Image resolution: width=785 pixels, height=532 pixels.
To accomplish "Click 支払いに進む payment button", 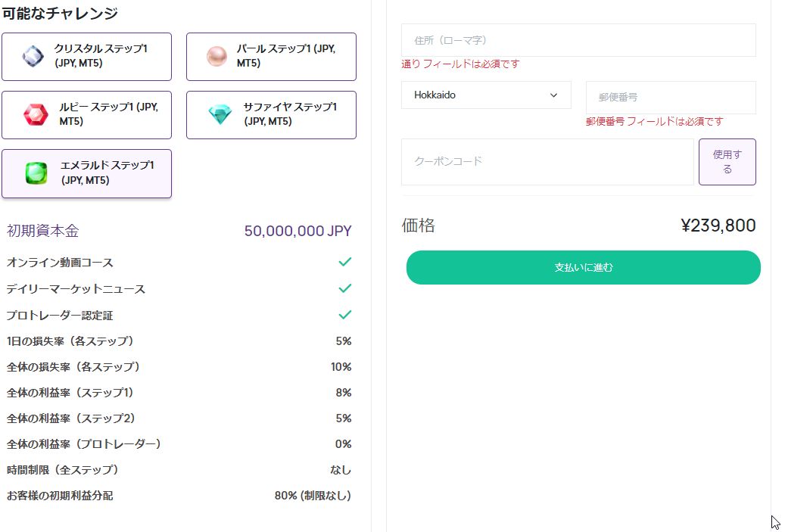I will [x=583, y=268].
